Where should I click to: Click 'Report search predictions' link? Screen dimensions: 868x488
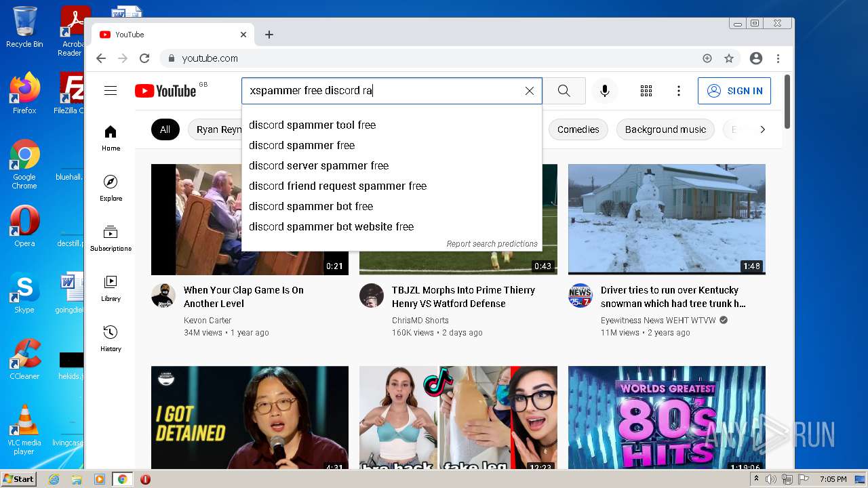point(492,244)
